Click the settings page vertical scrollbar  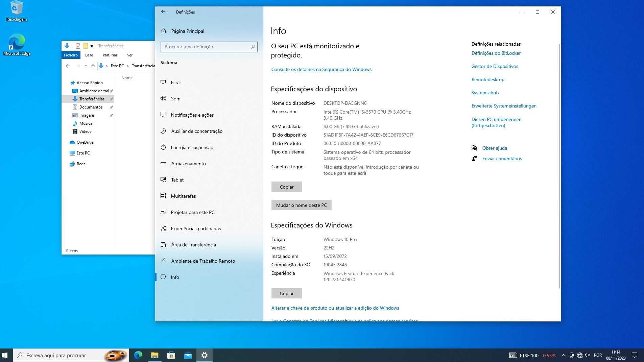click(x=559, y=166)
